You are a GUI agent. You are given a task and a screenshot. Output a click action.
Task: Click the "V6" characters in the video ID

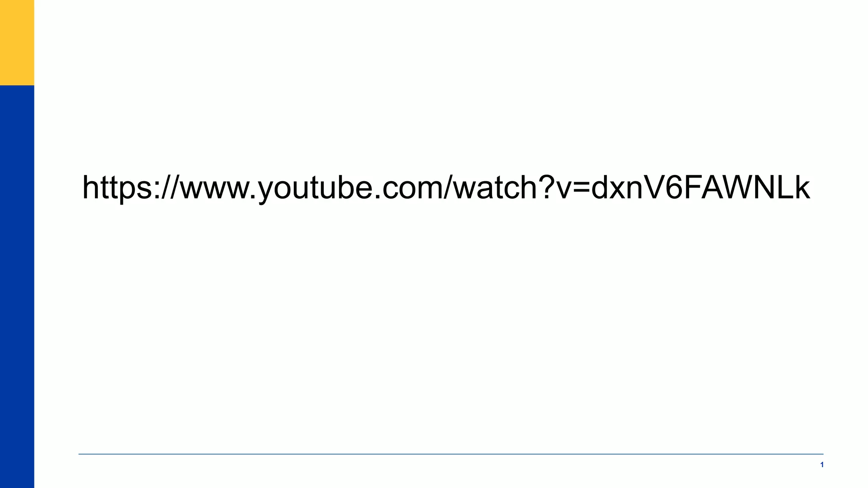click(665, 187)
